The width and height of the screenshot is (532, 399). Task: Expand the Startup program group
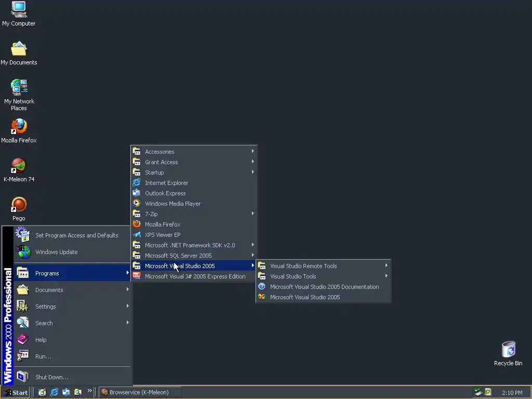194,172
